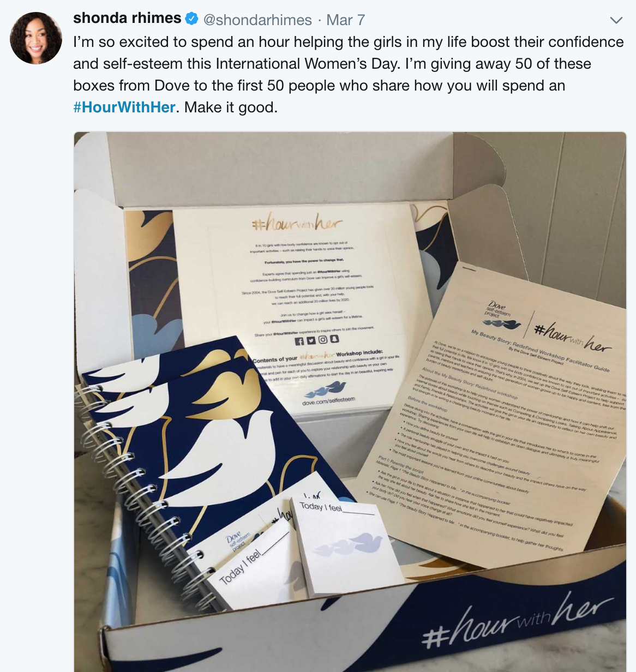Click the blue verified badge
Viewport: 636px width, 672px height.
(192, 19)
